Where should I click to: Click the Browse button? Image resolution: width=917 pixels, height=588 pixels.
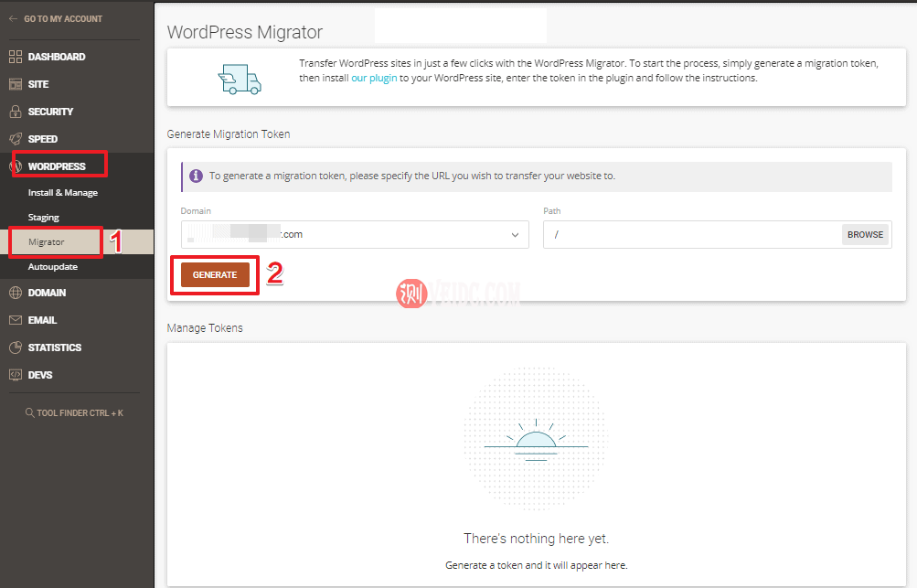coord(865,235)
